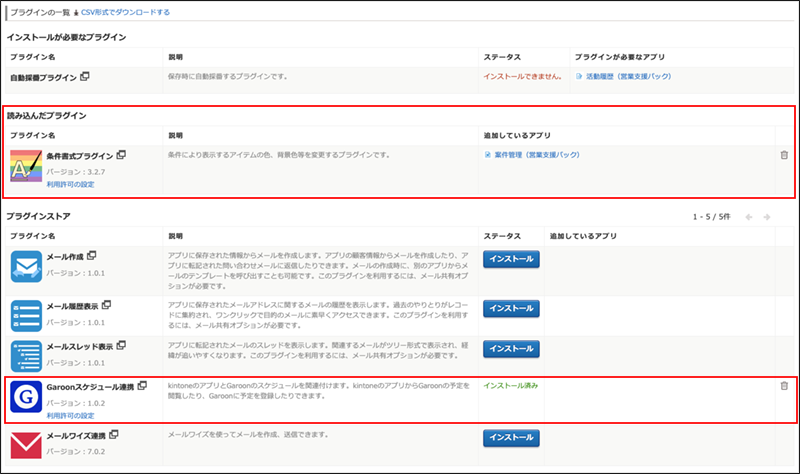800x474 pixels.
Task: Select the メール作成 plugin name
Action: [65, 257]
